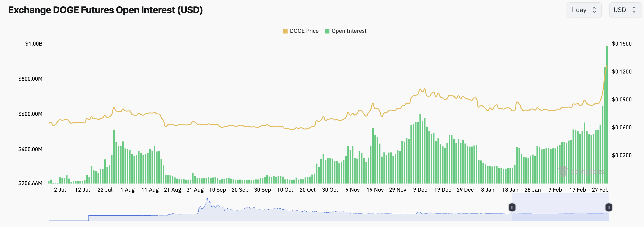The image size is (644, 227).
Task: Click the 9 Nov date label
Action: click(x=353, y=190)
